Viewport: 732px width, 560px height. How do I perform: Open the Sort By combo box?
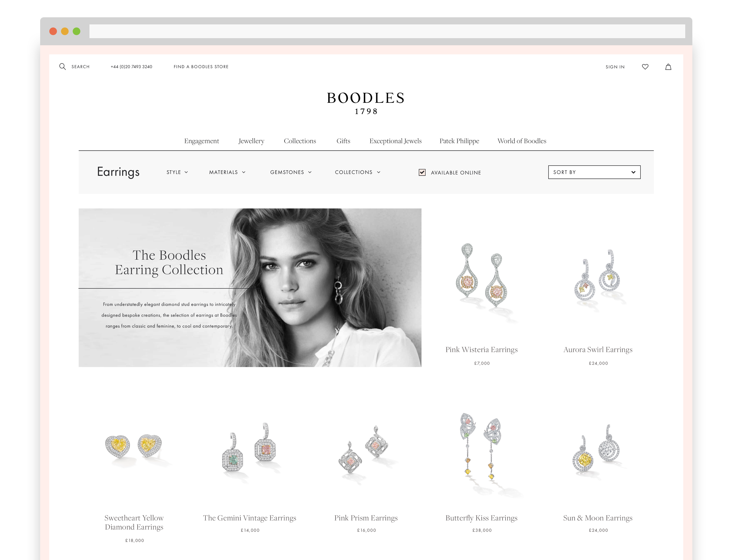[x=594, y=172]
